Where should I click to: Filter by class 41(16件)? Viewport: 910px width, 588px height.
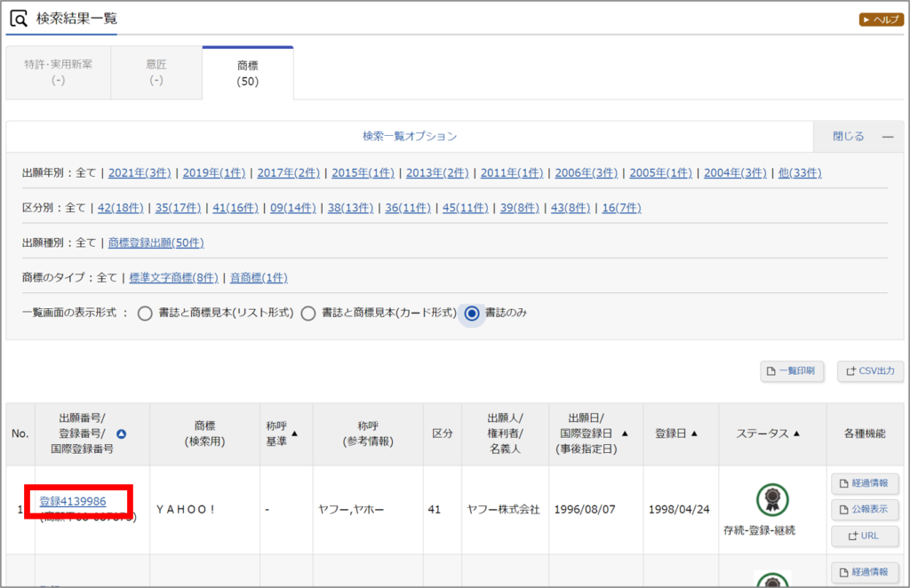[x=235, y=208]
